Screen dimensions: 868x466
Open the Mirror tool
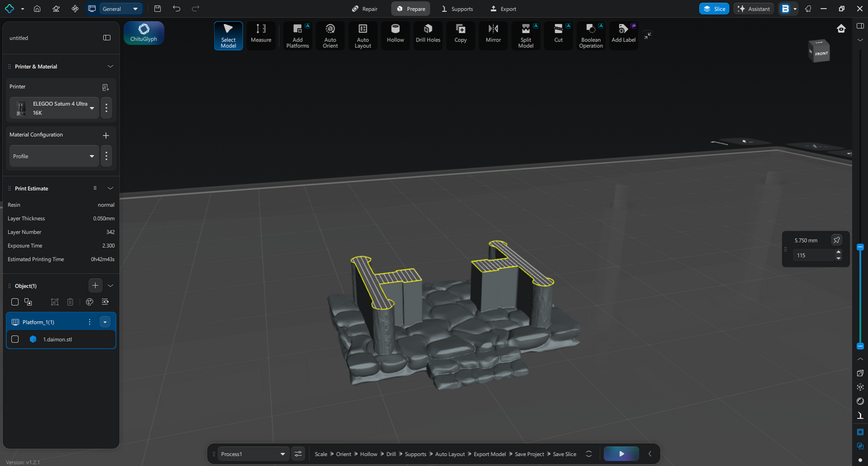[493, 36]
